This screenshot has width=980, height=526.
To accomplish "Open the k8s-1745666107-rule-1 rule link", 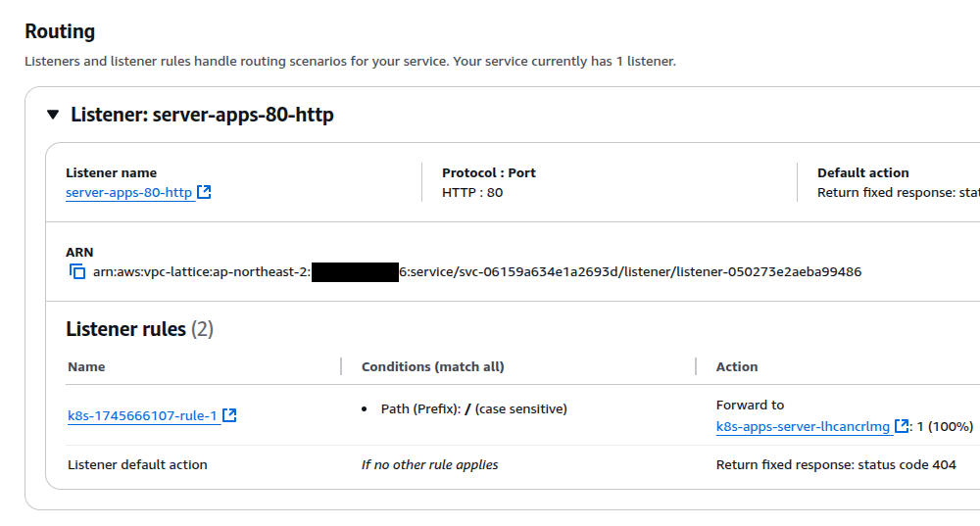I will [142, 416].
